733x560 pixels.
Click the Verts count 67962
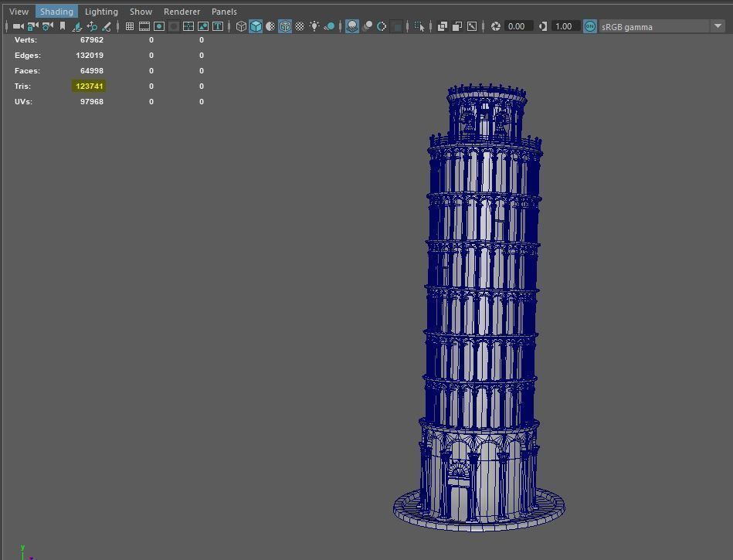pyautogui.click(x=92, y=39)
